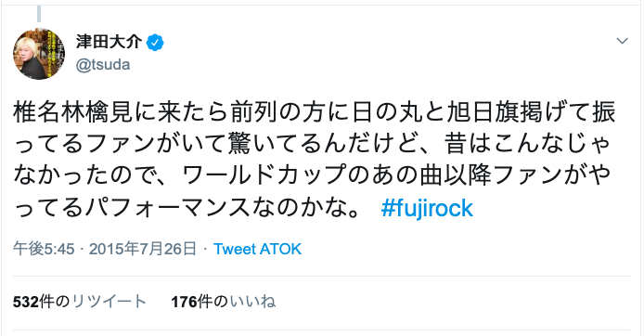This screenshot has width=644, height=336.
Task: Open the Tweet ATOK source link
Action: [258, 250]
